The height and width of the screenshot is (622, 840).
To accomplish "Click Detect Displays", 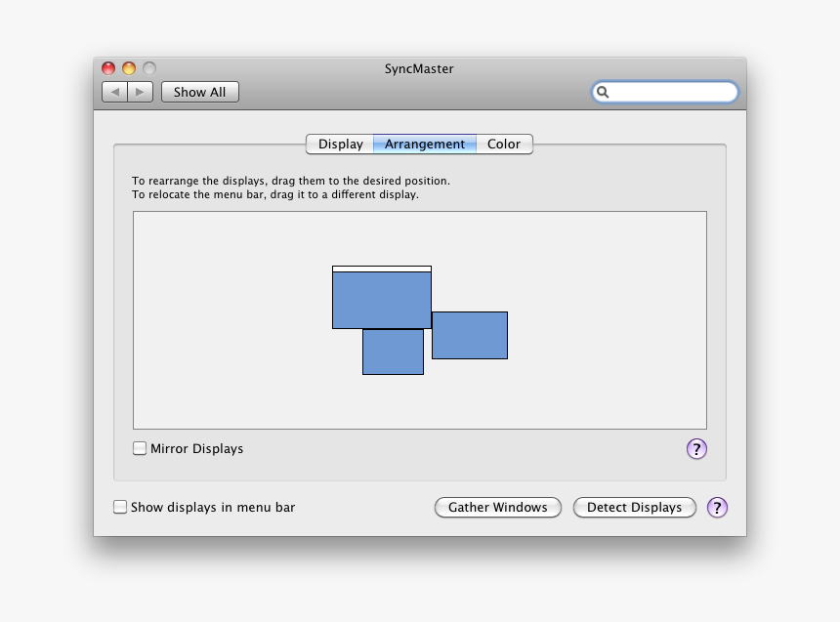I will (x=634, y=507).
